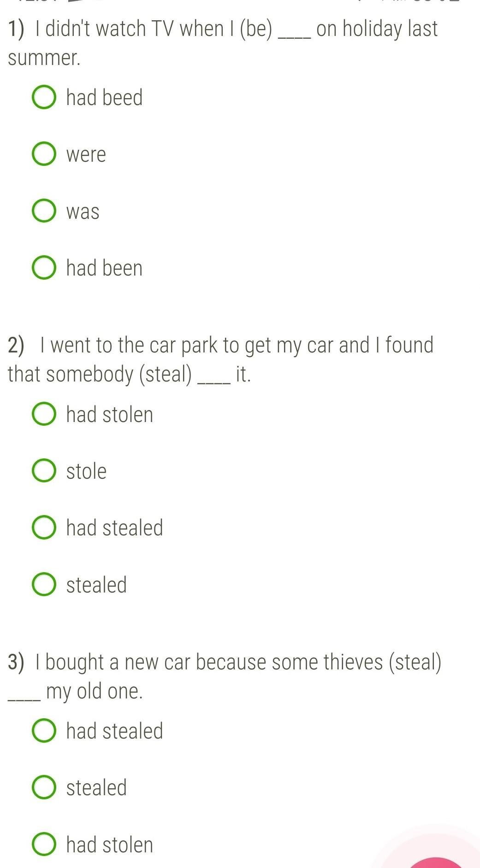Tap the pink floating button at bottom corner

coord(436,862)
